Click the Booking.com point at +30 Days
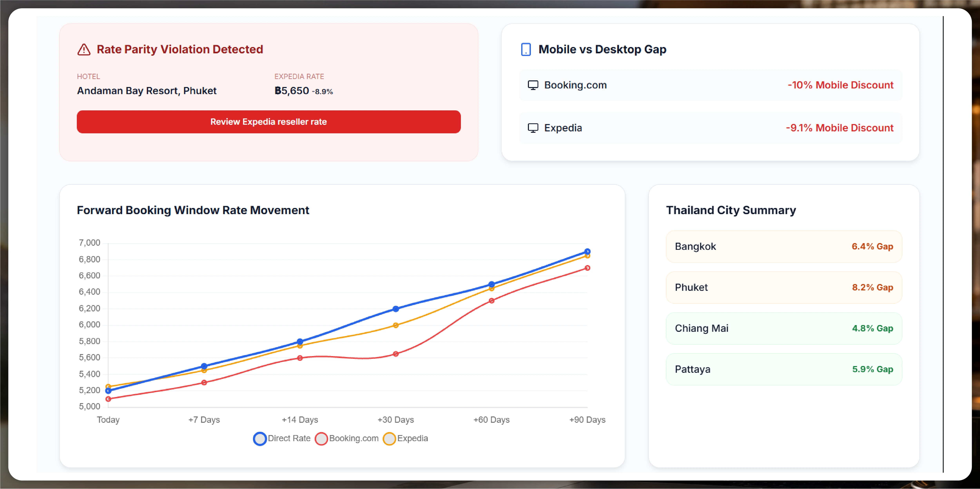This screenshot has height=489, width=980. coord(396,354)
